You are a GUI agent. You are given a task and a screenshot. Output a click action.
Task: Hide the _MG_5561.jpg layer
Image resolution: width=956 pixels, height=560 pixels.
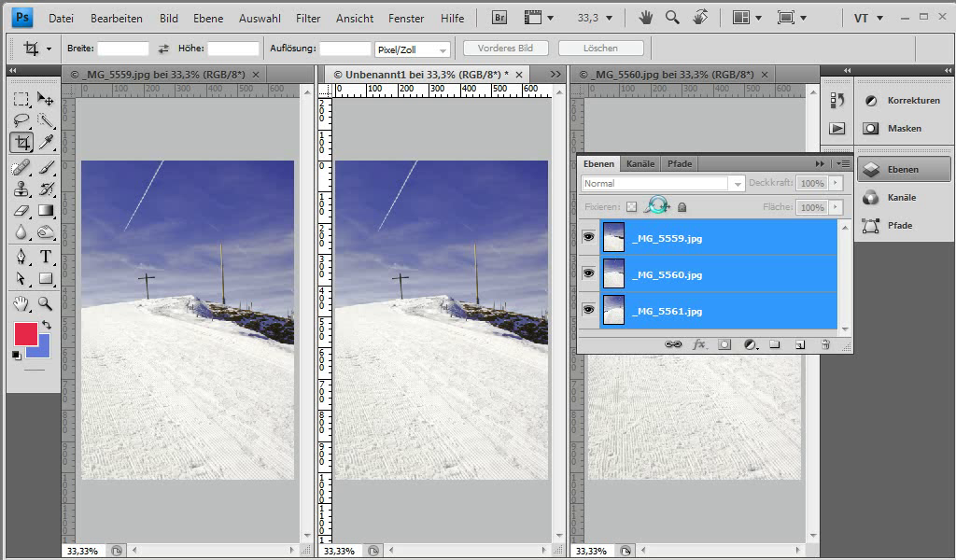click(x=588, y=310)
